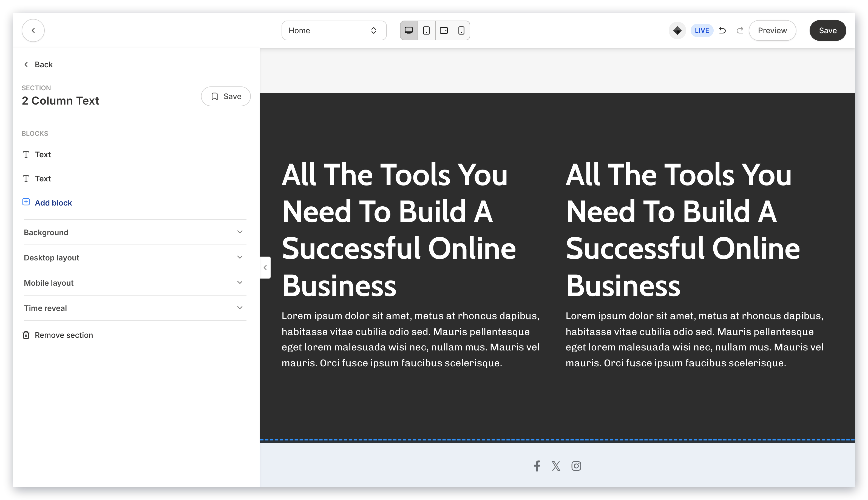Undo the last change

[722, 30]
